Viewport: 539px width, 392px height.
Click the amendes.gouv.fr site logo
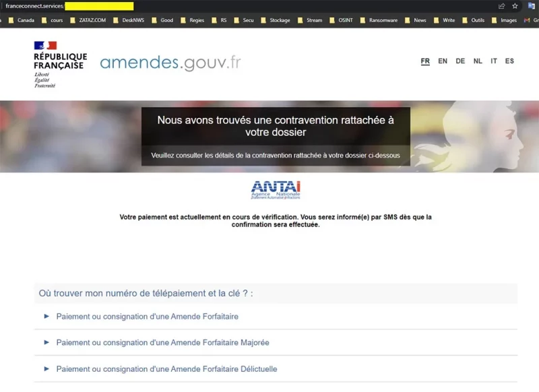pos(170,63)
